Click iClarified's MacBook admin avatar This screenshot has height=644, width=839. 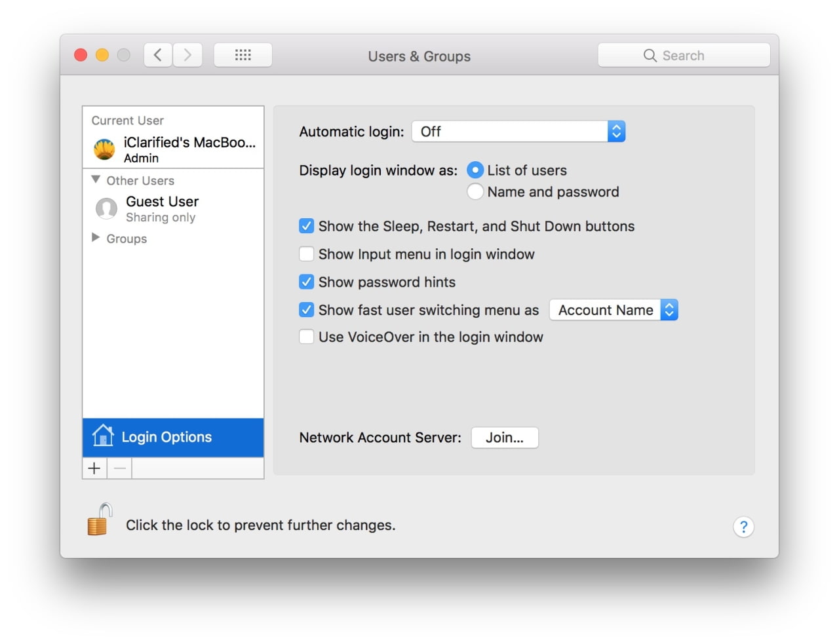click(x=105, y=149)
